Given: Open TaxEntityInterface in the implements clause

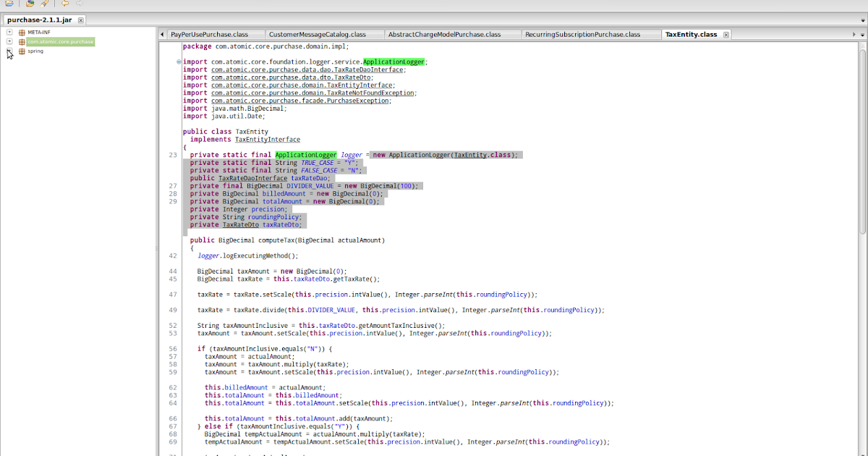Looking at the screenshot, I should point(268,140).
